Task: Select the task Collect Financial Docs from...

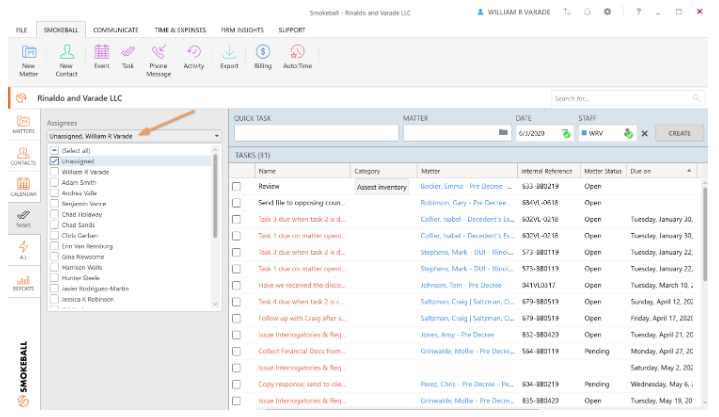Action: [x=302, y=351]
